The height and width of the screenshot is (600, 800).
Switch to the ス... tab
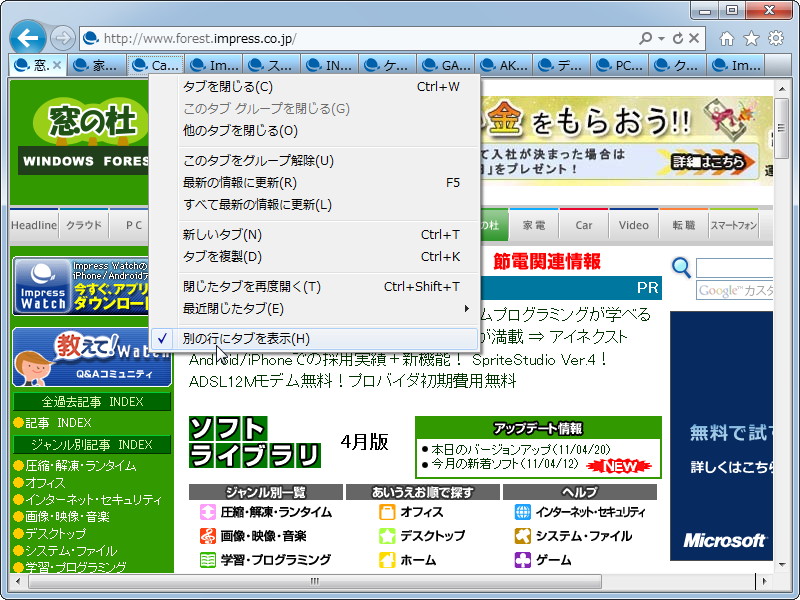[x=272, y=65]
